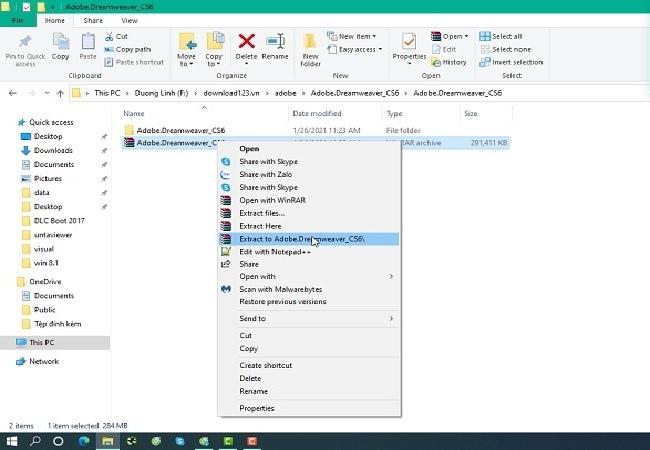
Task: Expand the Delete button dropdown arrow
Action: point(246,64)
